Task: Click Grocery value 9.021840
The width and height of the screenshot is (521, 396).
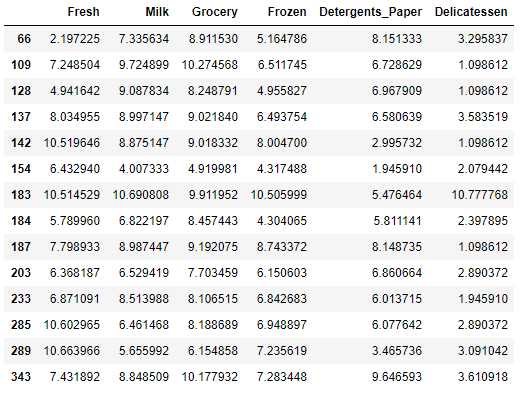Action: [213, 117]
